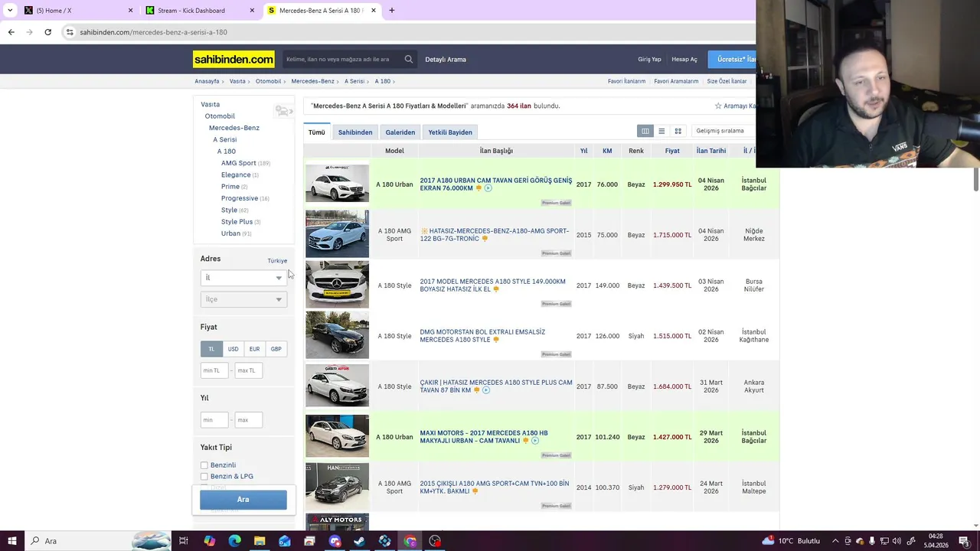Select the Tümü listings tab
Image resolution: width=980 pixels, height=551 pixels.
pyautogui.click(x=317, y=132)
